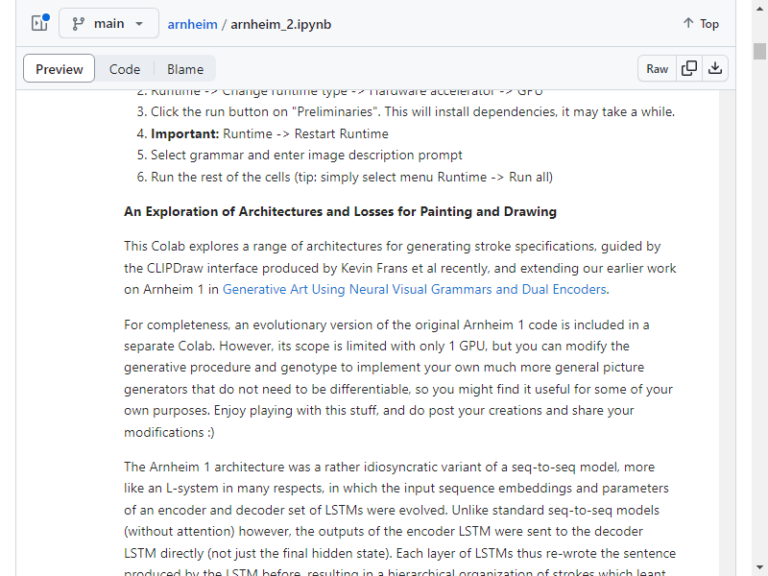Click step 'Select grammar and enter image description prompt'

click(306, 155)
